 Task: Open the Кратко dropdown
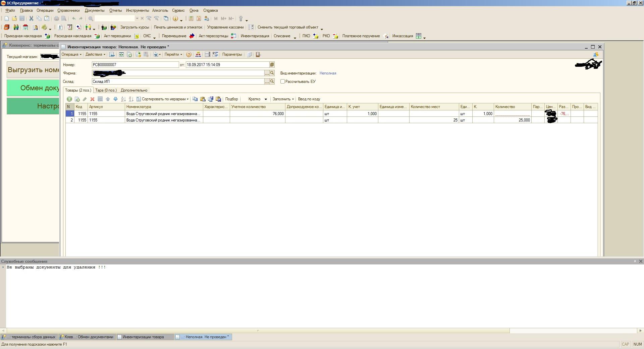(258, 99)
